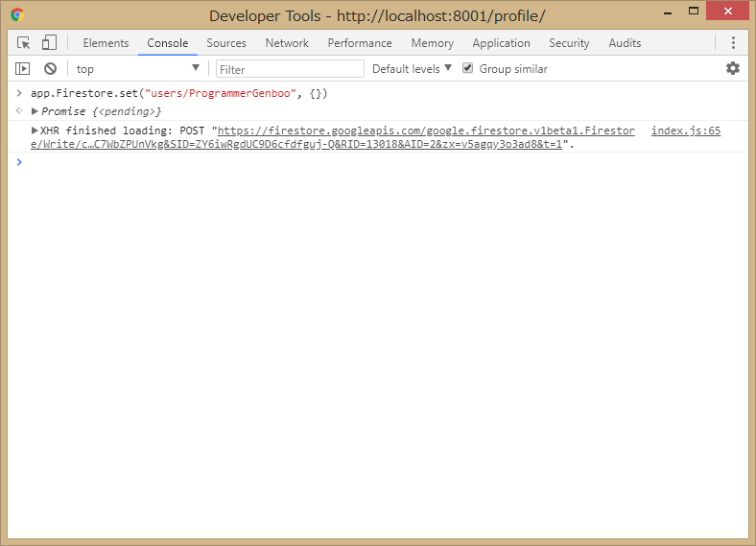756x546 pixels.
Task: Click the console prompt input line
Action: pos(384,162)
